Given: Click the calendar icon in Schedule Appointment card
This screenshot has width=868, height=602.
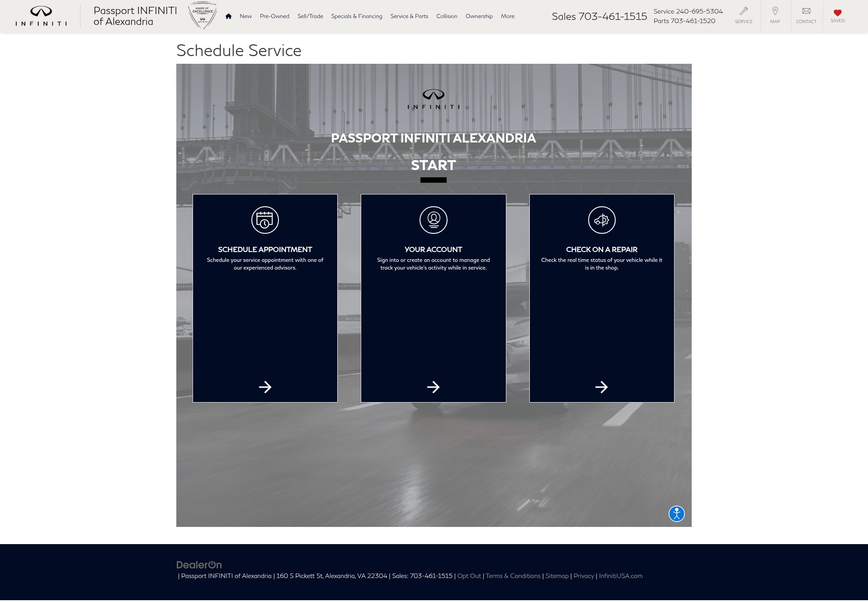Looking at the screenshot, I should [265, 220].
